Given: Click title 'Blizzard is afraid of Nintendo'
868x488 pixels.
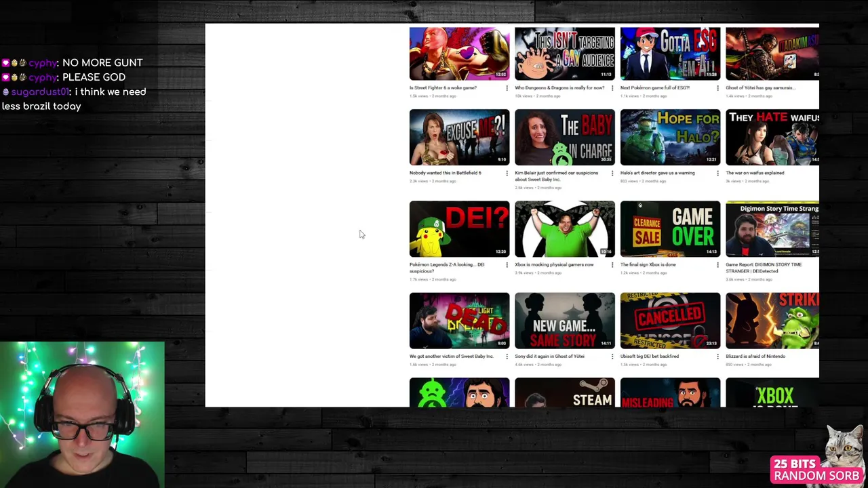Looking at the screenshot, I should tap(755, 356).
